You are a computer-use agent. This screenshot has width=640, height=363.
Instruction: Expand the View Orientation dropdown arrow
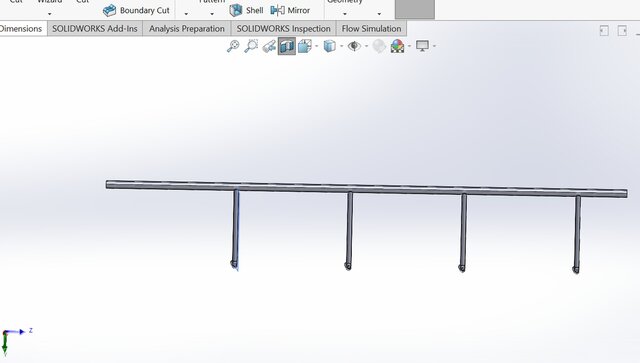pyautogui.click(x=317, y=46)
